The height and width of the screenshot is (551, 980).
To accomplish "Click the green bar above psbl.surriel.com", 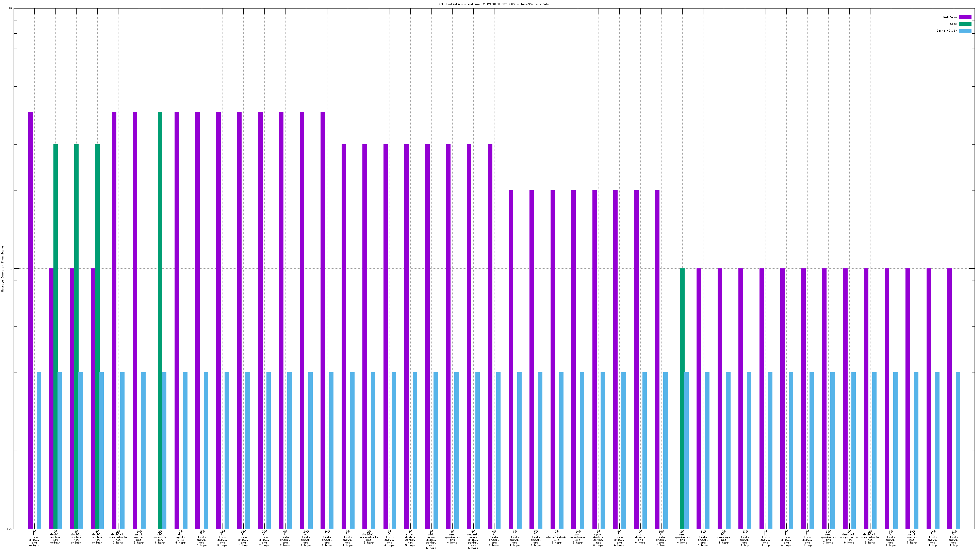I will (160, 319).
